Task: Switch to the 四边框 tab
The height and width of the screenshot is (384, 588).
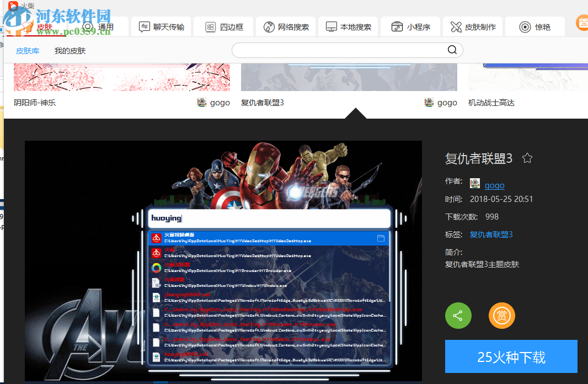Action: point(224,27)
